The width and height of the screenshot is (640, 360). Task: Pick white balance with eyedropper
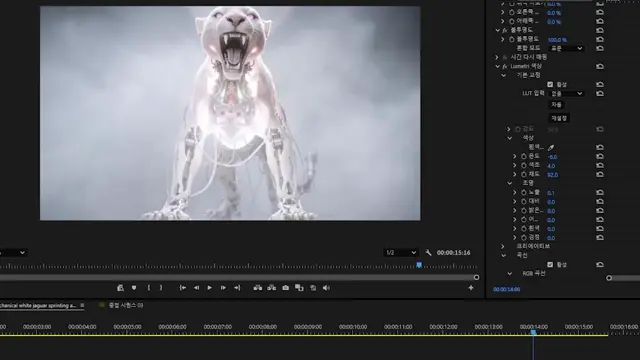(x=551, y=147)
